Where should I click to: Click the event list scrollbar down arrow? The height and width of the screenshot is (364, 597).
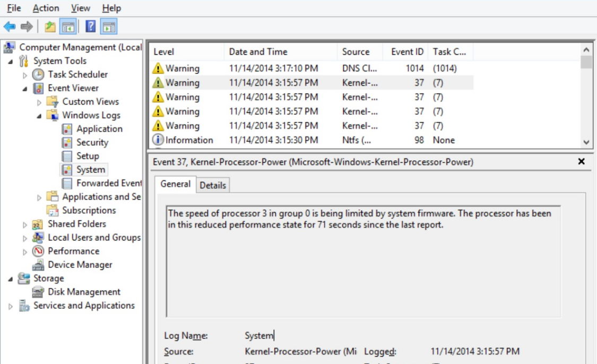tap(586, 142)
